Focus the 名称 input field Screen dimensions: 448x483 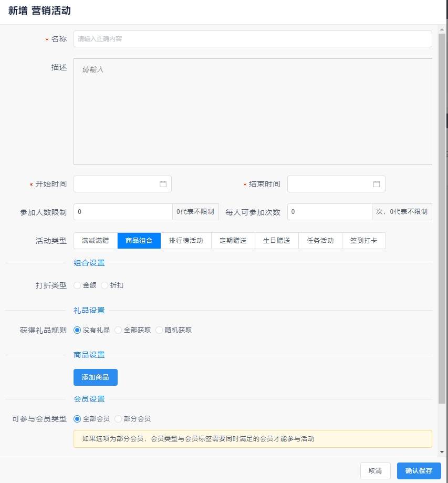pyautogui.click(x=253, y=39)
